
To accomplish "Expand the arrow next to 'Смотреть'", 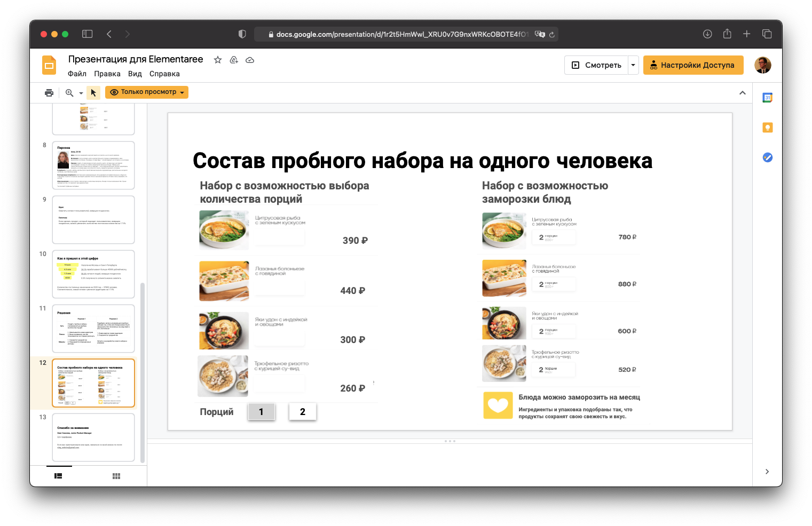I will [633, 65].
